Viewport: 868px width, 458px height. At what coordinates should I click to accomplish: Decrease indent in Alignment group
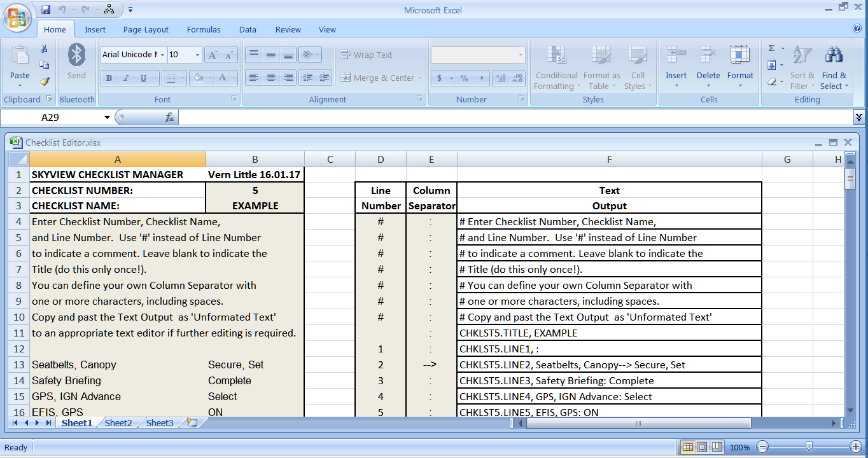308,78
